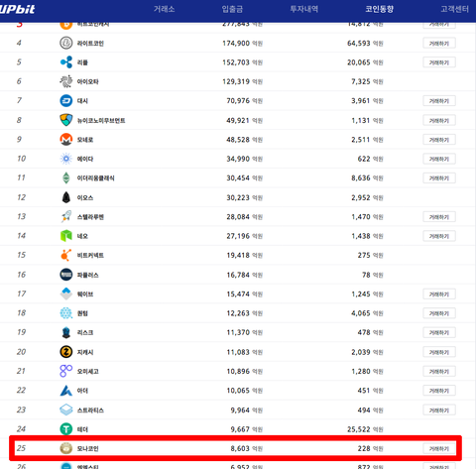Open the 투자내역 (Investments) menu
The image size is (476, 469).
pyautogui.click(x=304, y=9)
